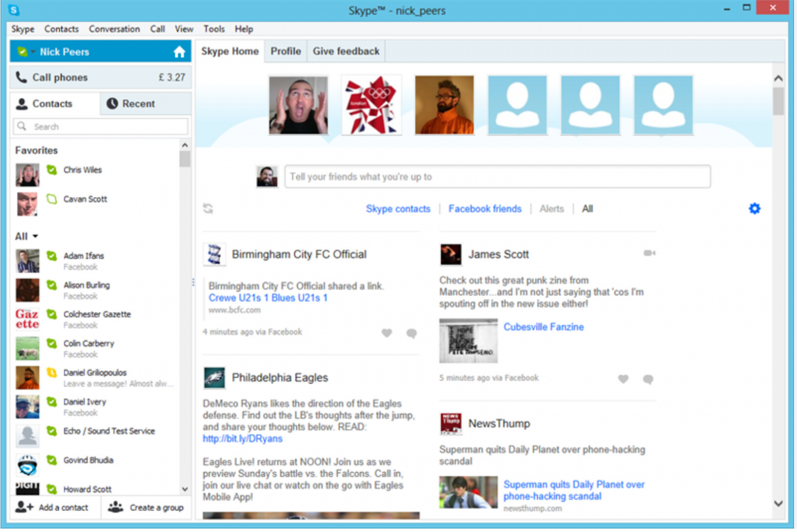797x532 pixels.
Task: Click the NewsThump logo icon
Action: (451, 424)
